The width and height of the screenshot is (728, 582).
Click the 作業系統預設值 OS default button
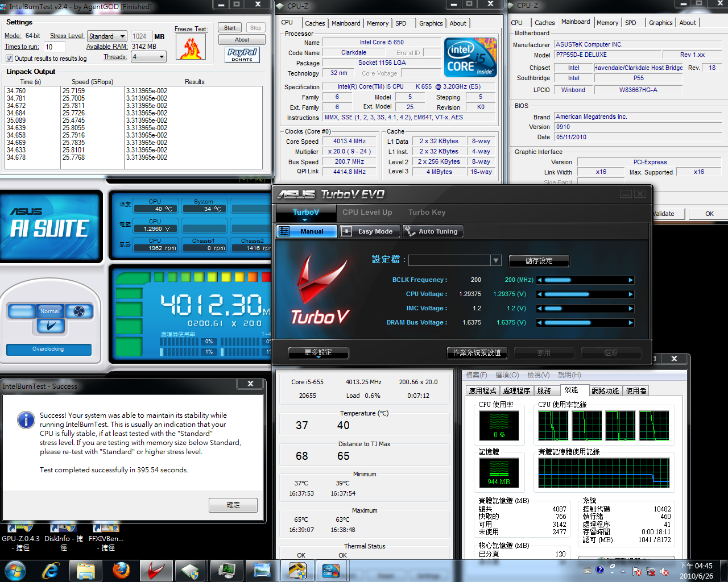click(x=477, y=353)
